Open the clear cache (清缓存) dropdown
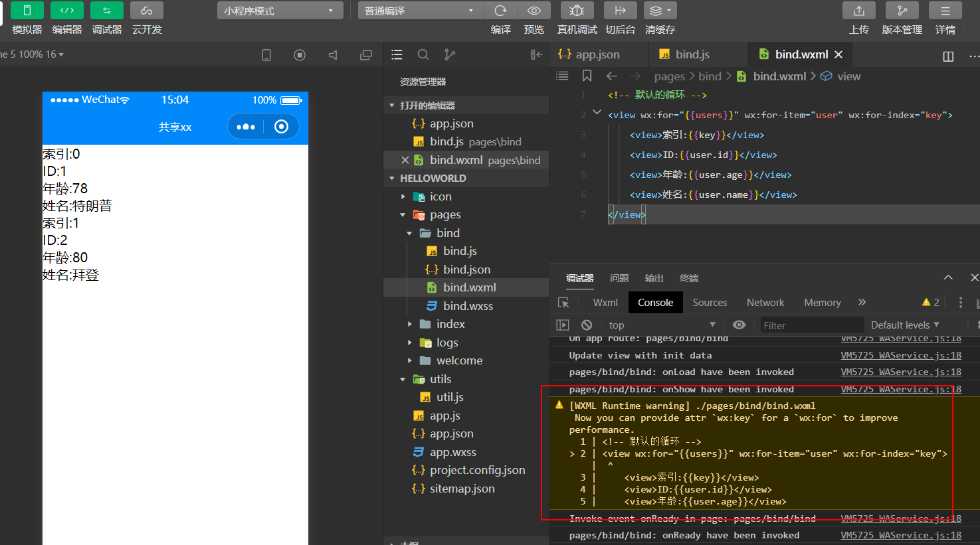980x545 pixels. [x=660, y=11]
